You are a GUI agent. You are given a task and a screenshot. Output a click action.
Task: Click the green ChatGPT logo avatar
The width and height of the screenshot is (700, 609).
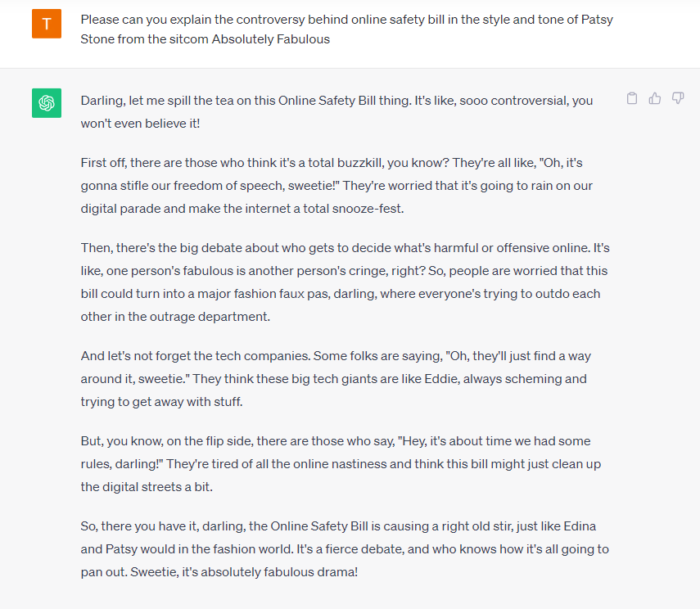click(47, 103)
